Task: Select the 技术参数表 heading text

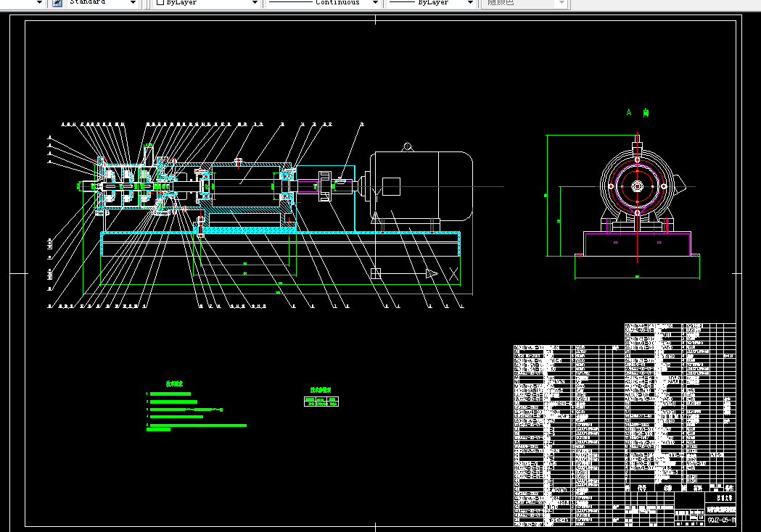Action: click(x=321, y=390)
